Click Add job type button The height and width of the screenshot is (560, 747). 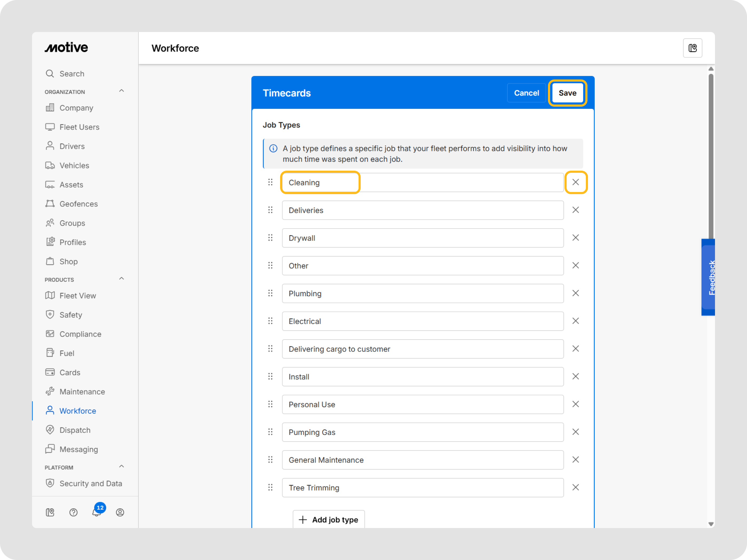click(x=329, y=519)
